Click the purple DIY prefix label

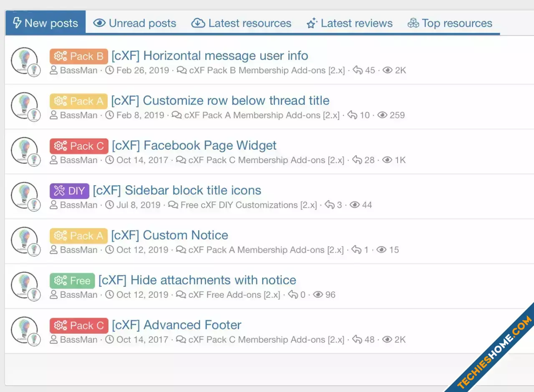coord(69,191)
